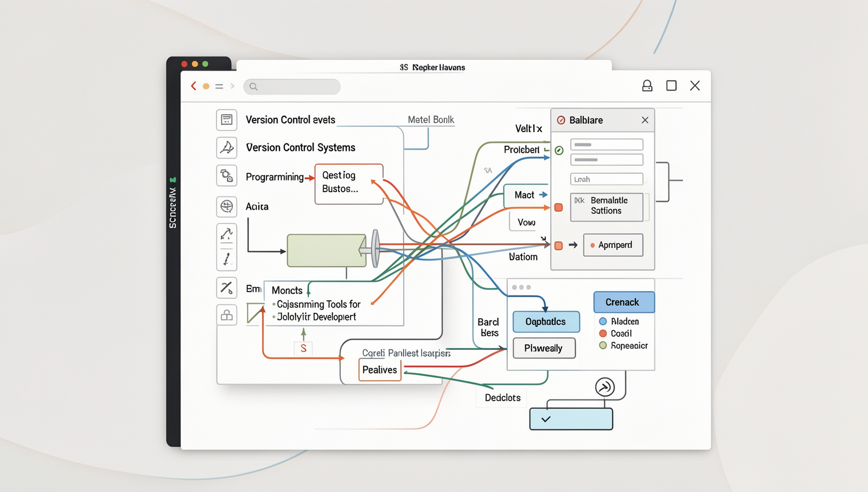Click the globe sidebar icon
Image resolution: width=868 pixels, height=492 pixels.
(x=227, y=206)
